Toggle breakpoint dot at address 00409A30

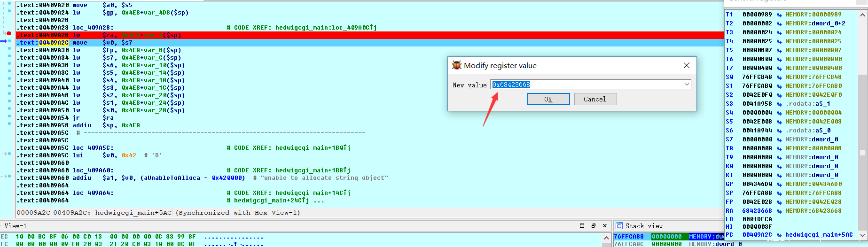[9, 49]
